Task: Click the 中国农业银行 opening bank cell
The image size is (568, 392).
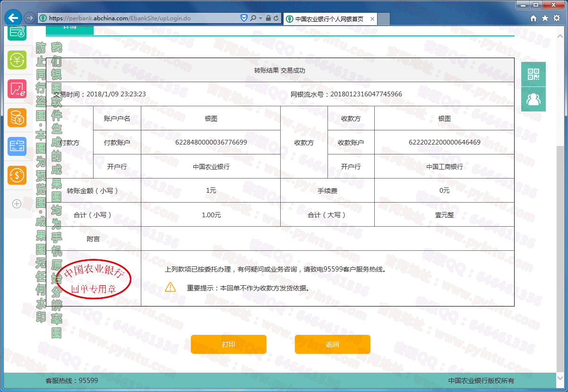Action: pos(211,167)
